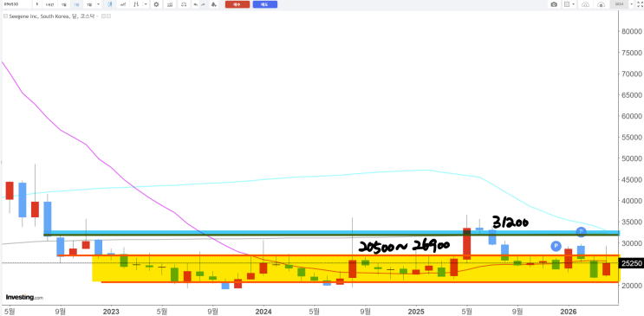Click the cloud save chart icon

point(601,4)
